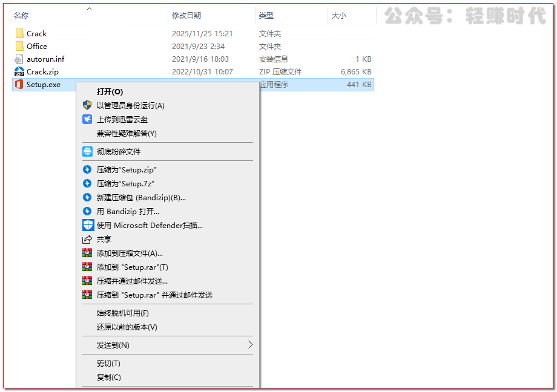This screenshot has width=557, height=392.
Task: Click the Office Setup.exe file icon
Action: [19, 84]
